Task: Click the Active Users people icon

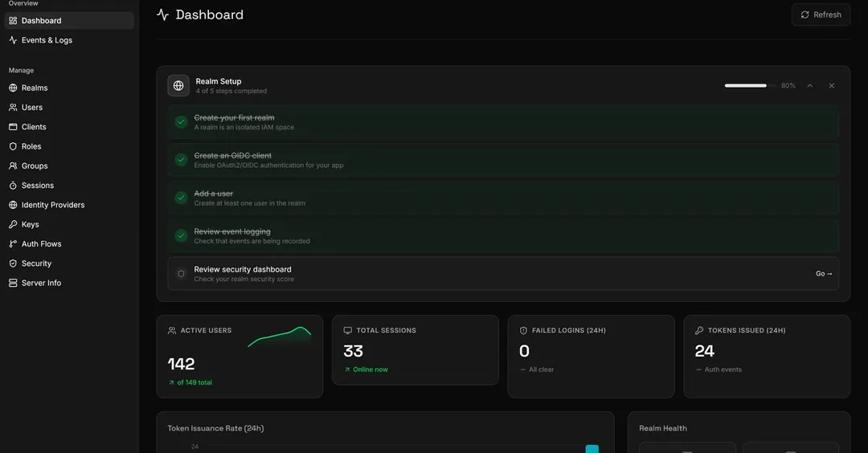Action: [x=172, y=331]
